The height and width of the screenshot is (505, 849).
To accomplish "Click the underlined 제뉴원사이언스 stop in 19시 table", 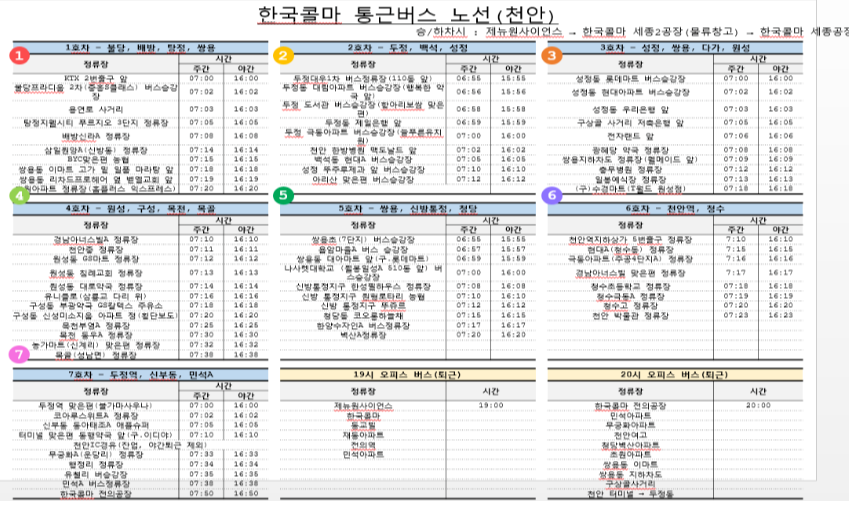I will pyautogui.click(x=363, y=405).
